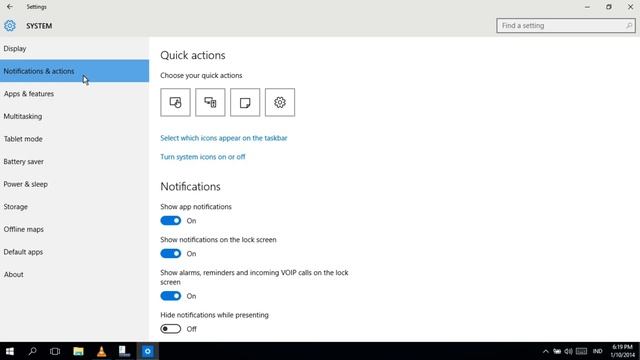Viewport: 640px width, 360px height.
Task: Click the connect displays quick action icon
Action: point(210,102)
